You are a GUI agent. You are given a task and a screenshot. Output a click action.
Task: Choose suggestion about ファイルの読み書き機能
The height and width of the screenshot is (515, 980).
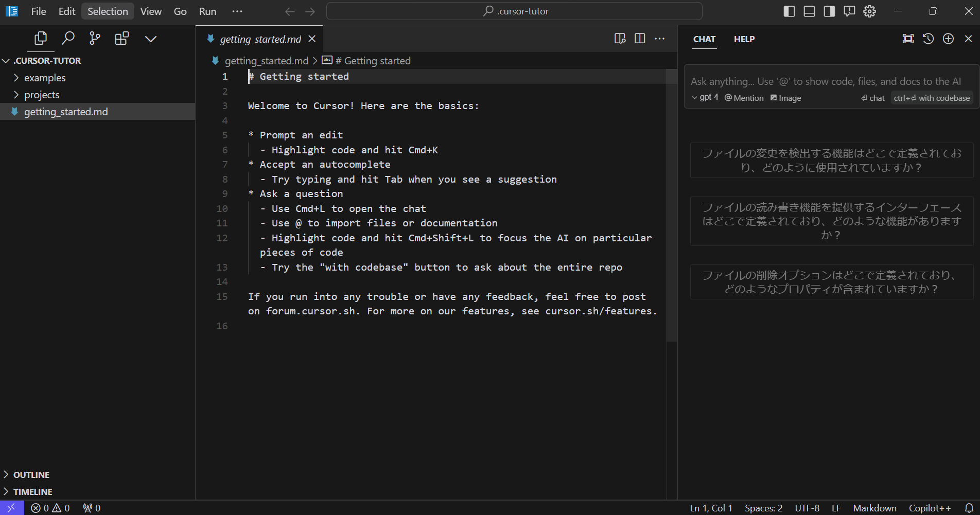[832, 221]
